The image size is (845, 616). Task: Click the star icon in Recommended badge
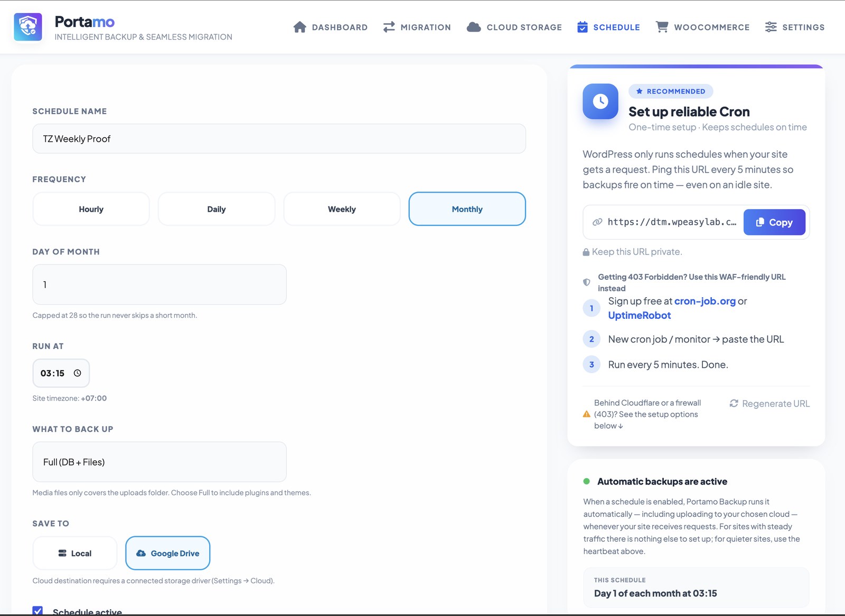click(640, 91)
